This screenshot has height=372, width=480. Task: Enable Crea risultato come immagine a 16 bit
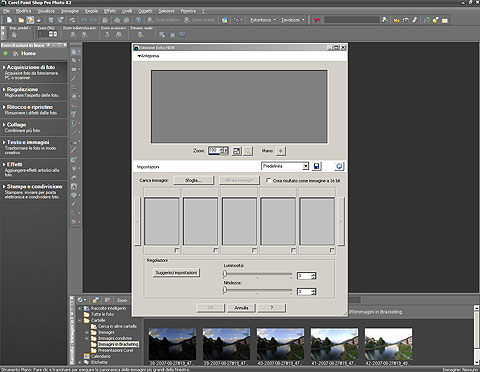(x=269, y=180)
